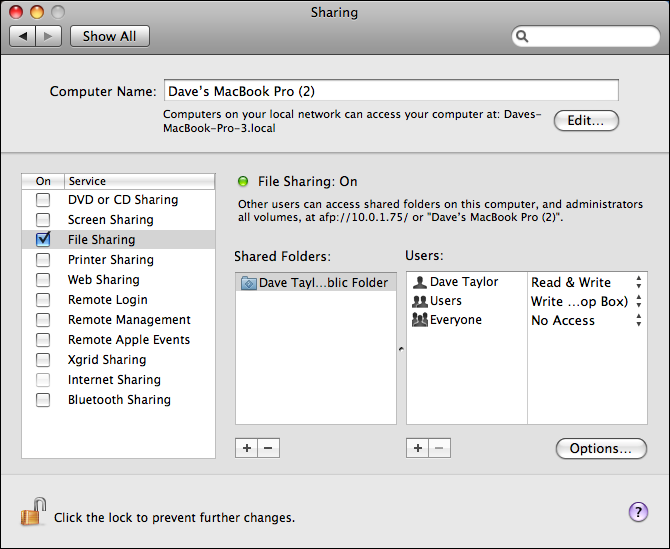Open help with the question mark button
670x549 pixels.
[x=638, y=512]
